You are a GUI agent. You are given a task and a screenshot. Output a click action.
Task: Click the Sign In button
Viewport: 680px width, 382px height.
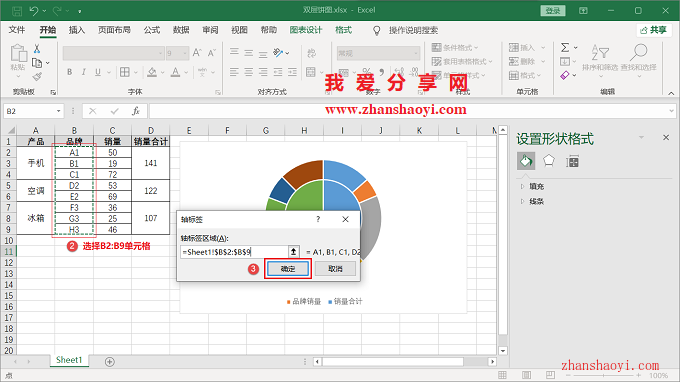[553, 11]
